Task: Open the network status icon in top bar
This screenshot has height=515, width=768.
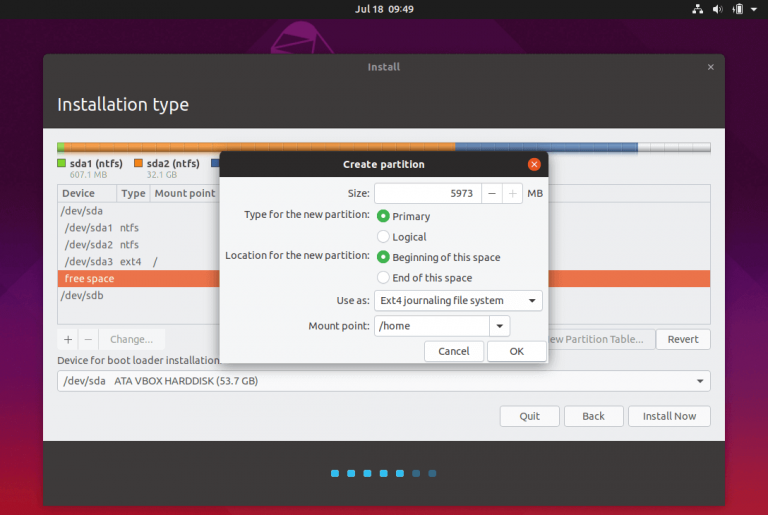Action: click(x=697, y=9)
